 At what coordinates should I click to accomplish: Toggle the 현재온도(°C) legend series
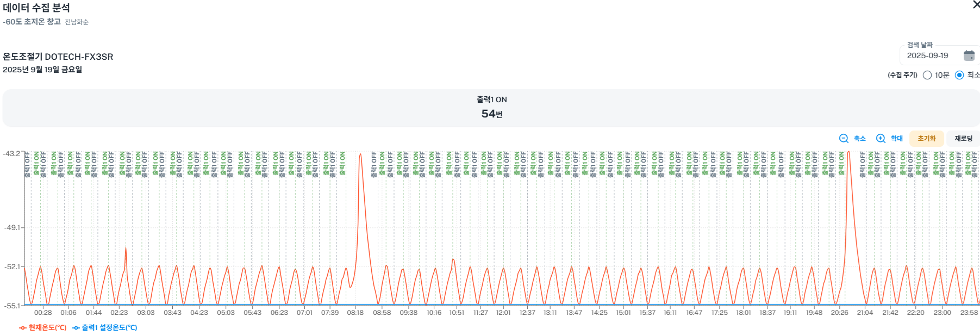click(42, 327)
